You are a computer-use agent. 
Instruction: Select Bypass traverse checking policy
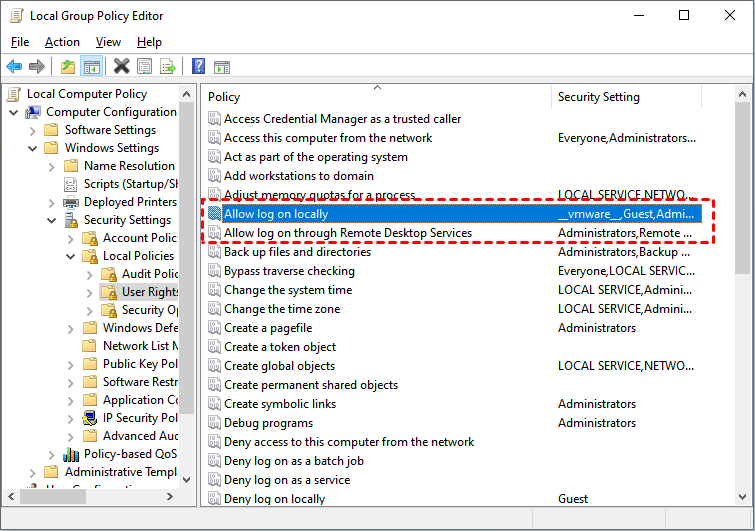(x=289, y=271)
